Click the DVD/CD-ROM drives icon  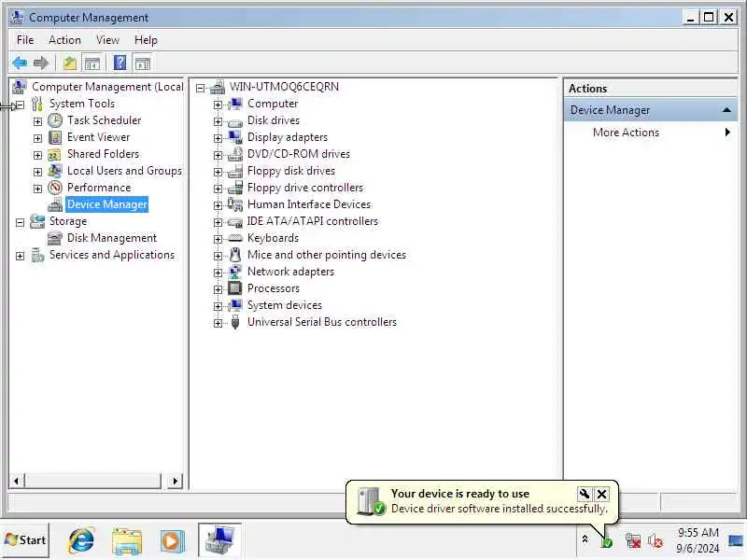pos(235,154)
